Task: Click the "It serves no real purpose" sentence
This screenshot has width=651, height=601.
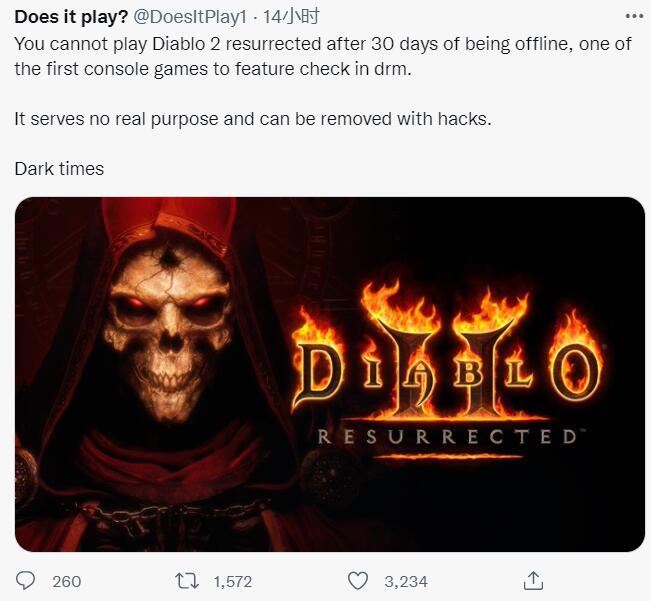Action: [253, 118]
